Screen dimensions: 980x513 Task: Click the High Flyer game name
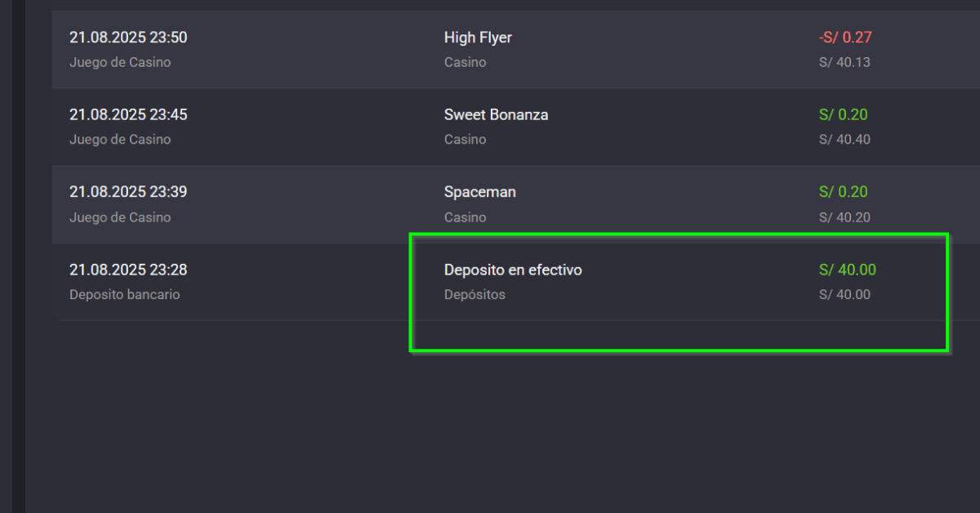point(478,38)
